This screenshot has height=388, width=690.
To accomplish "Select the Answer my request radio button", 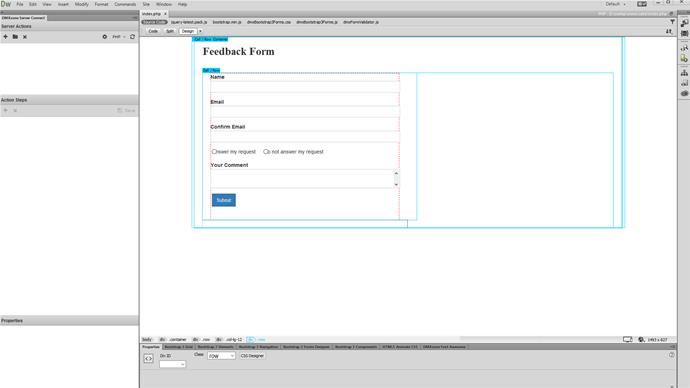I will click(214, 151).
